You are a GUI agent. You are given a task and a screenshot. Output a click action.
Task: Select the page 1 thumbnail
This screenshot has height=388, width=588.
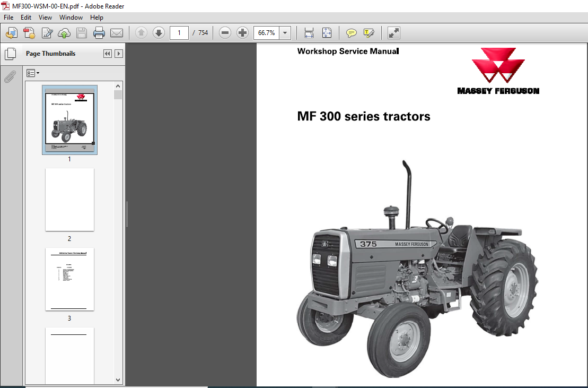pyautogui.click(x=70, y=120)
